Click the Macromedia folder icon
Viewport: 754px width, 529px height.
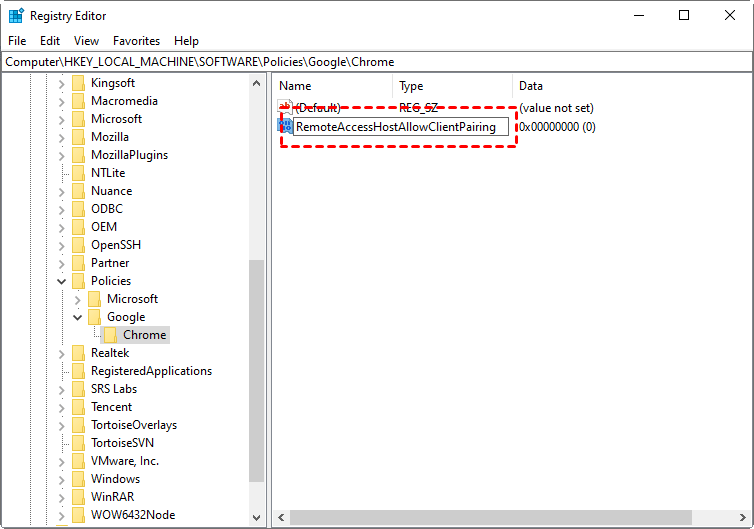(78, 101)
